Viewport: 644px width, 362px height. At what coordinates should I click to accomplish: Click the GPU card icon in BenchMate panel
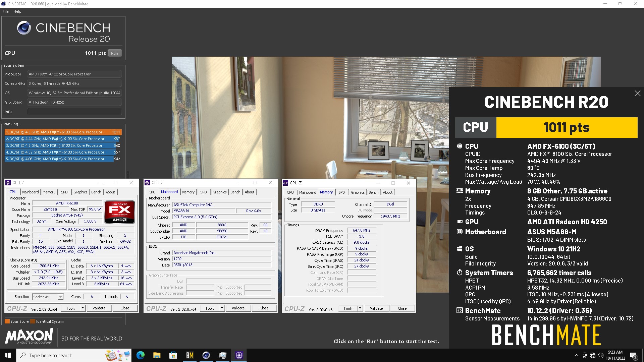460,222
